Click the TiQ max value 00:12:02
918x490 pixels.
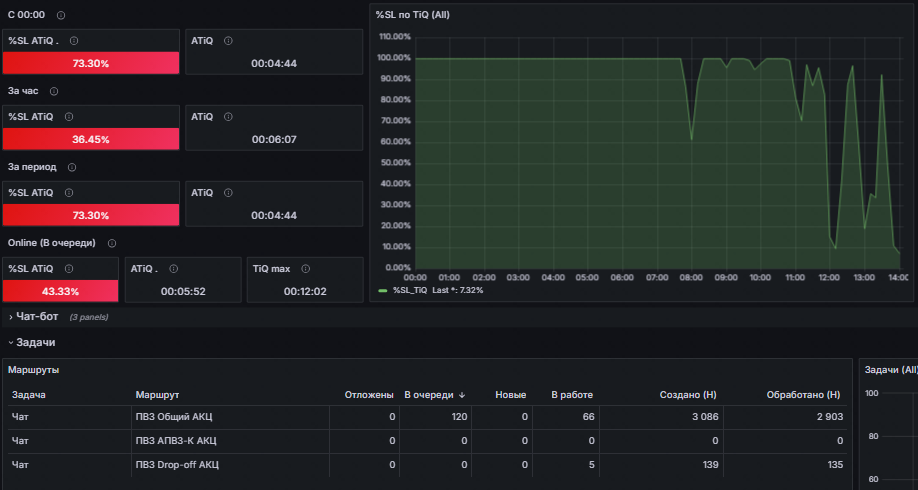point(305,291)
